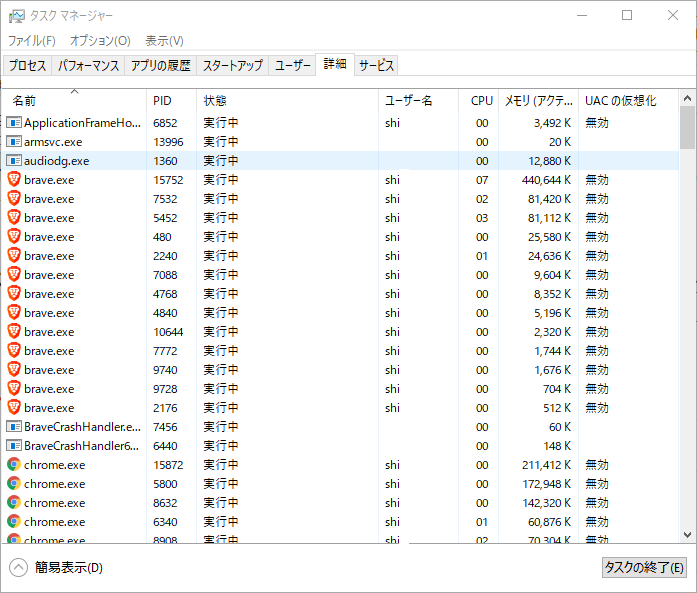Sort by the ユーザー名 column header
Viewport: 697px width, 593px height.
(x=418, y=100)
